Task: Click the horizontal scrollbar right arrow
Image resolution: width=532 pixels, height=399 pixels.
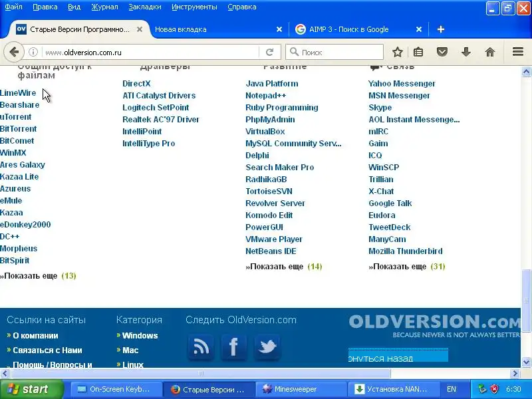Action: coord(515,374)
